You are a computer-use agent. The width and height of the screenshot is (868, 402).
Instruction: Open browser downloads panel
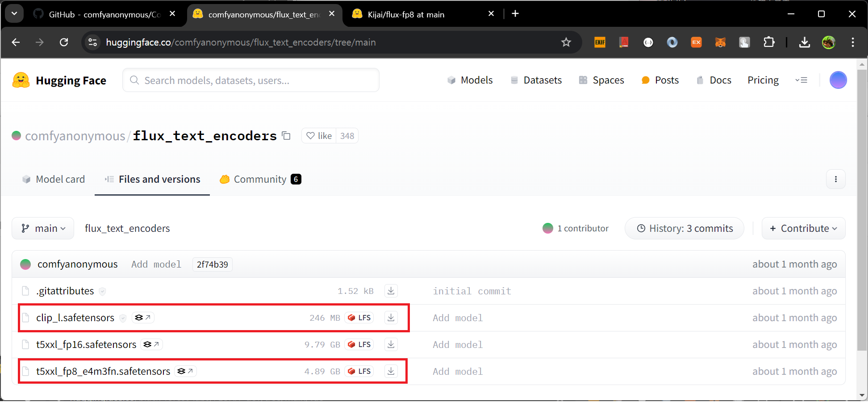point(804,42)
